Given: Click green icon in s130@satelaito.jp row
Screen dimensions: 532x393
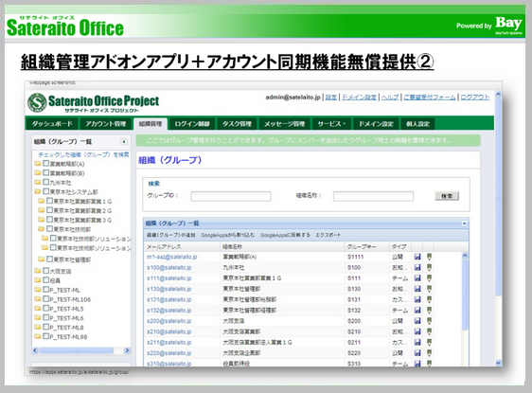Looking at the screenshot, I should tap(429, 289).
